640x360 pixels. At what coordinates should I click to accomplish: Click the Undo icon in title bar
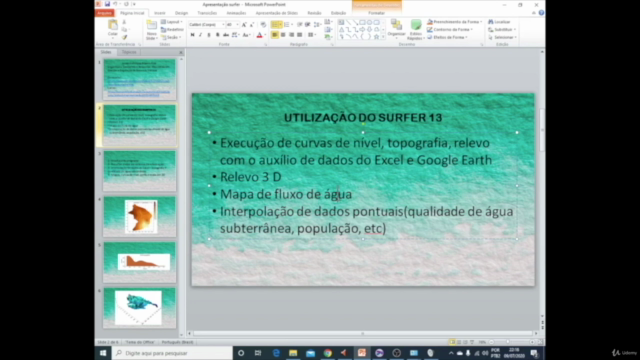[116, 4]
